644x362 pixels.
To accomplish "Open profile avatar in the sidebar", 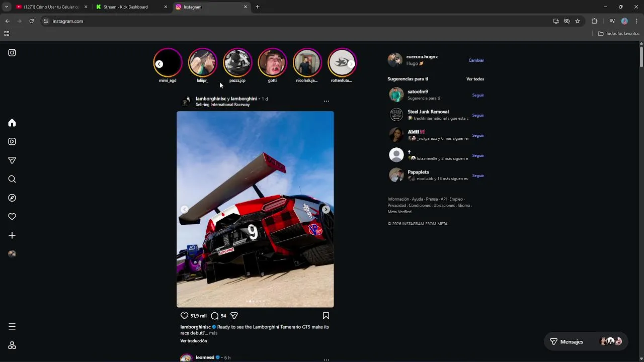I will [x=12, y=254].
